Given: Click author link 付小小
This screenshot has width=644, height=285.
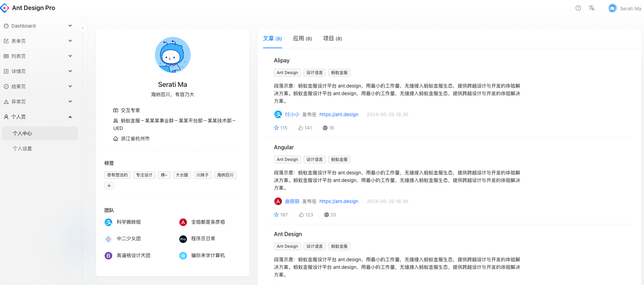Looking at the screenshot, I should pyautogui.click(x=292, y=114).
